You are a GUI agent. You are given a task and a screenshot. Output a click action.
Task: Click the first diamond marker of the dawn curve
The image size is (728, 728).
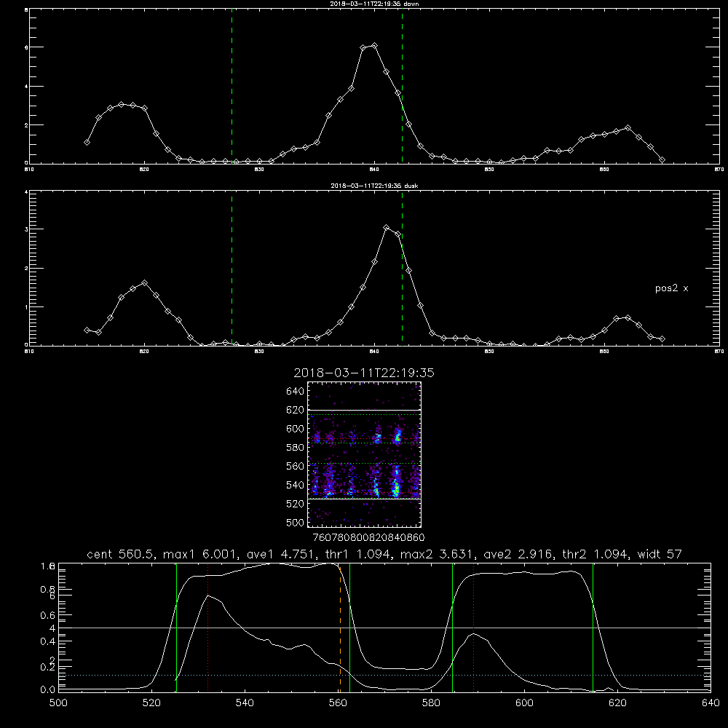(x=87, y=142)
